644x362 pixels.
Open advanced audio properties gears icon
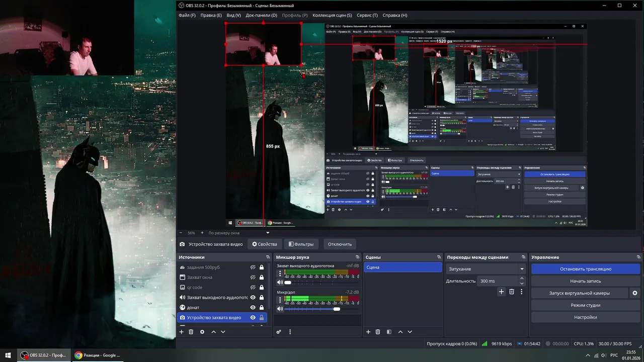coord(279,332)
